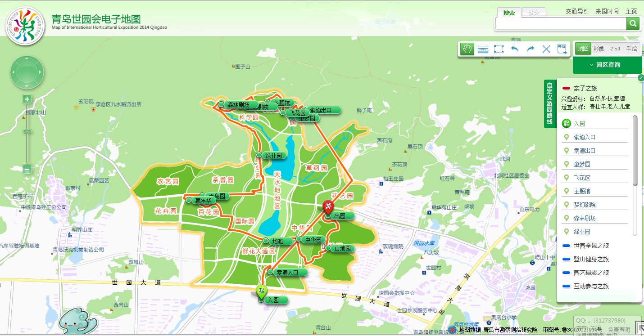Click the green 起 start pin marker

tap(261, 292)
